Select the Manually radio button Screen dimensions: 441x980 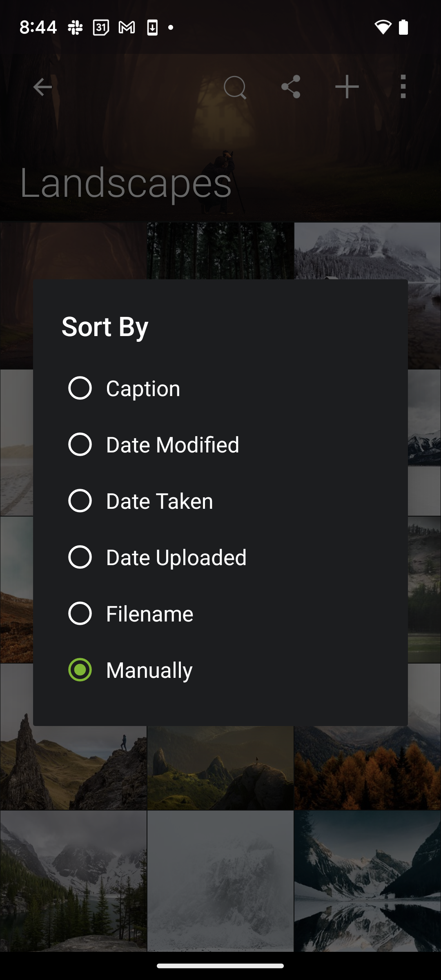[80, 670]
